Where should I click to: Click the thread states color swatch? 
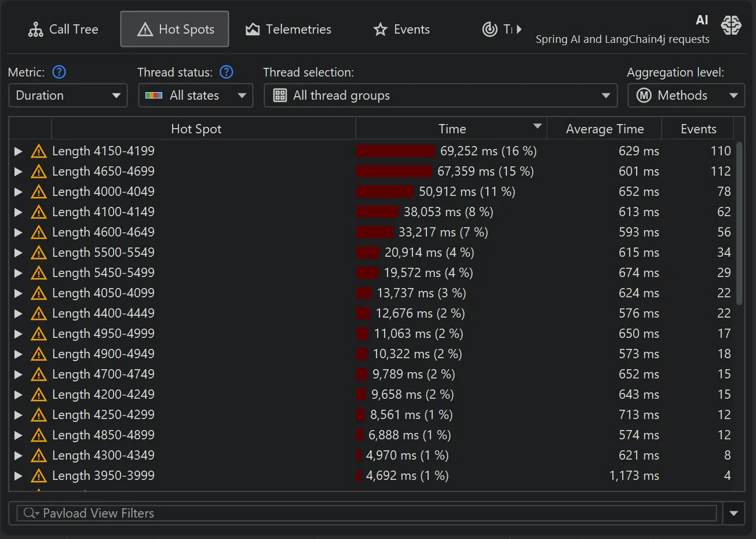tap(154, 95)
